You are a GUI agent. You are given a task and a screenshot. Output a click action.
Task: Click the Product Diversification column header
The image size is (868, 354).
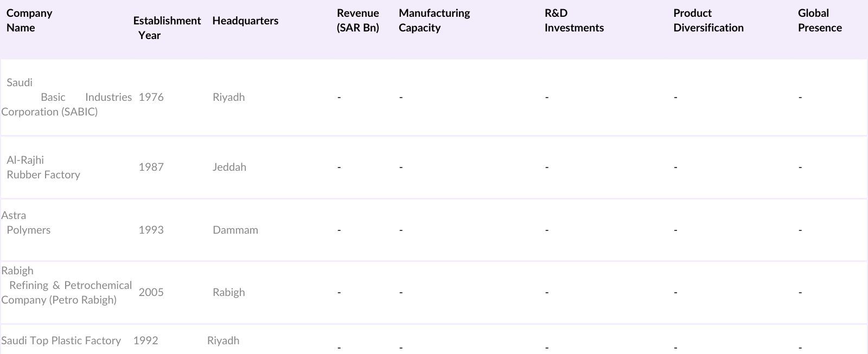(708, 21)
